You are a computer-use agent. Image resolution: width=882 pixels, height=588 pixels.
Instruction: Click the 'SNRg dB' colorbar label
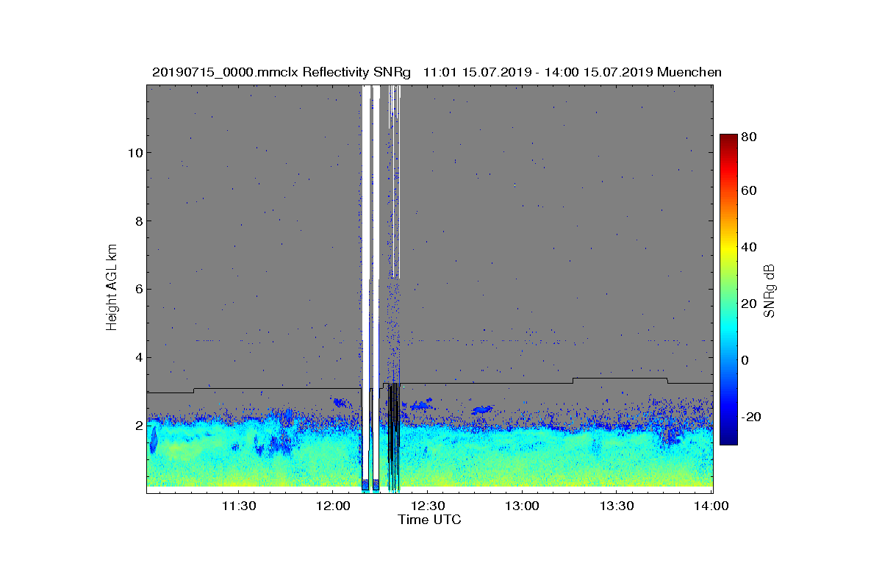770,291
